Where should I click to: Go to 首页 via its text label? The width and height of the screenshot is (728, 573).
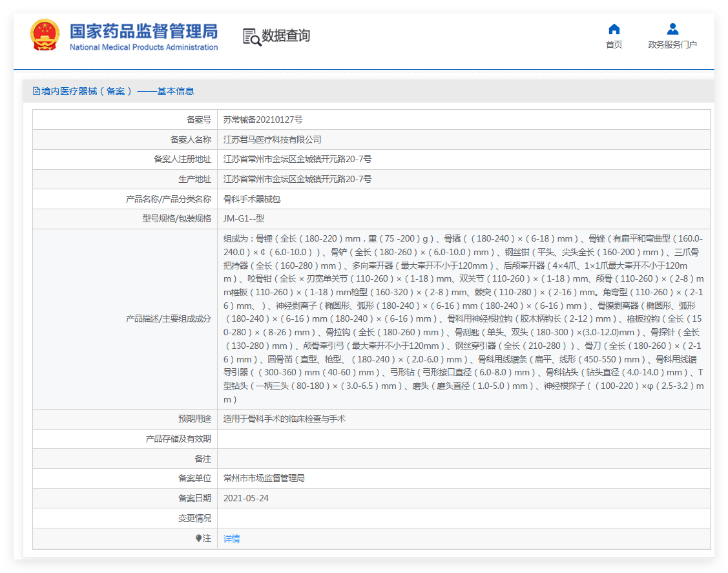pos(614,45)
